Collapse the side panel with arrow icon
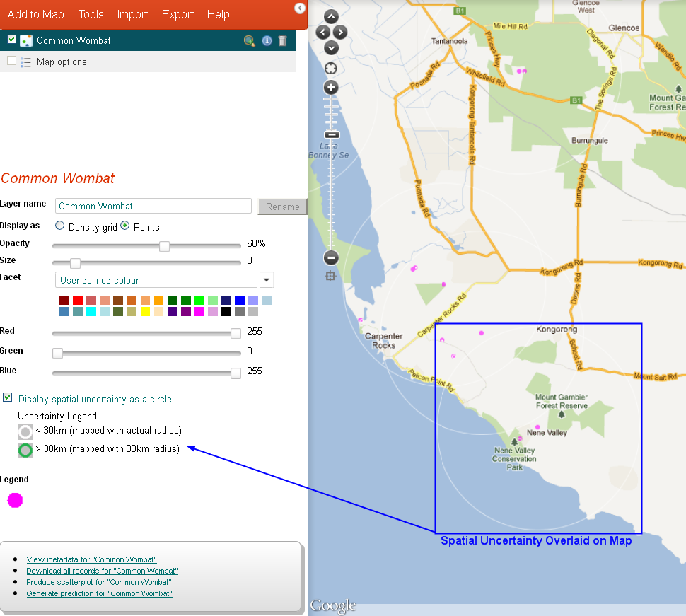 point(300,8)
